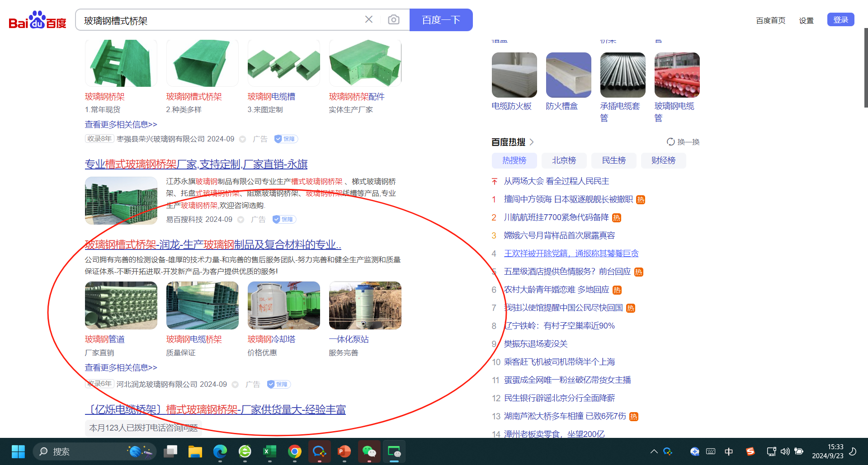This screenshot has width=868, height=465.
Task: Switch to the 北京榜 tab
Action: click(564, 160)
